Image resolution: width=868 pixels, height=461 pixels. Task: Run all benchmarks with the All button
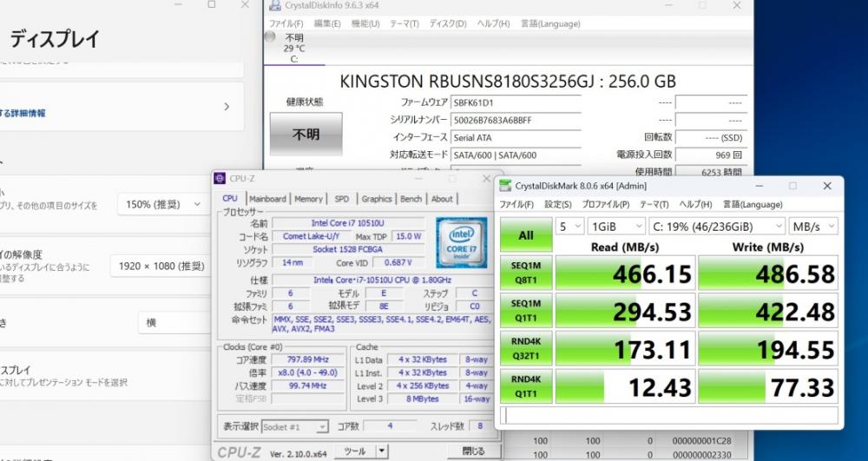coord(526,234)
